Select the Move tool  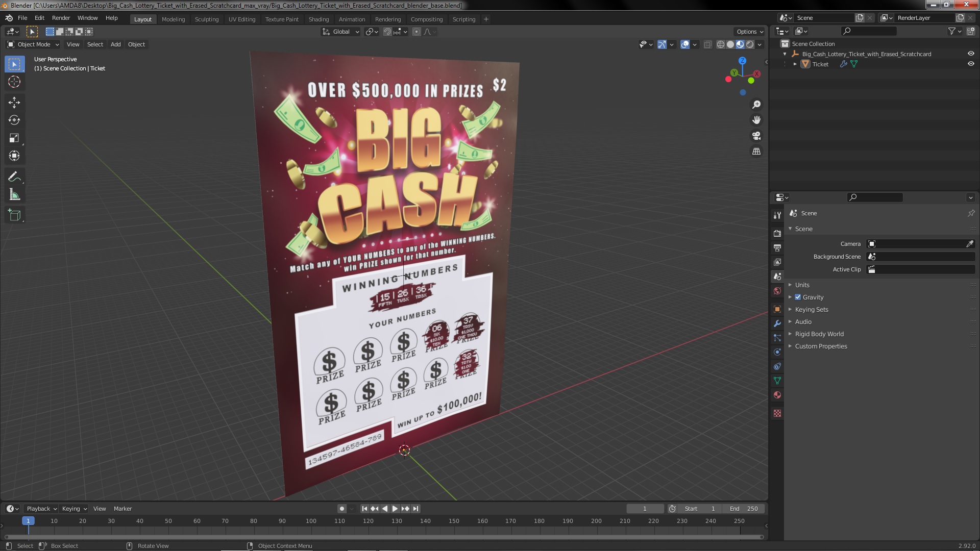[14, 103]
